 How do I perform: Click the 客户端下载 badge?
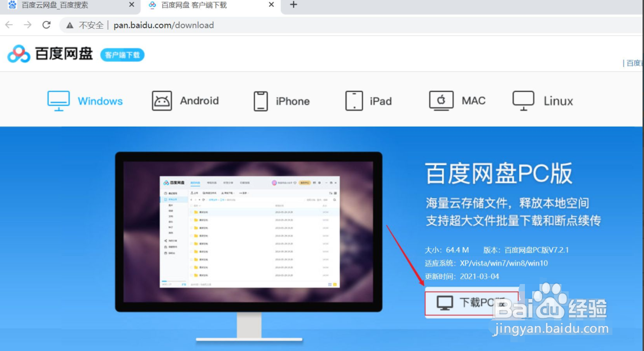122,55
